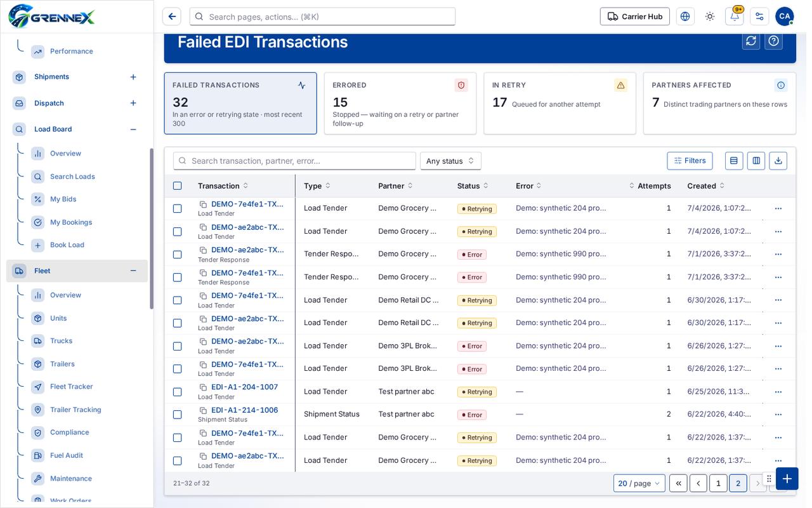
Task: Click the refresh icon in the page header
Action: tap(751, 41)
